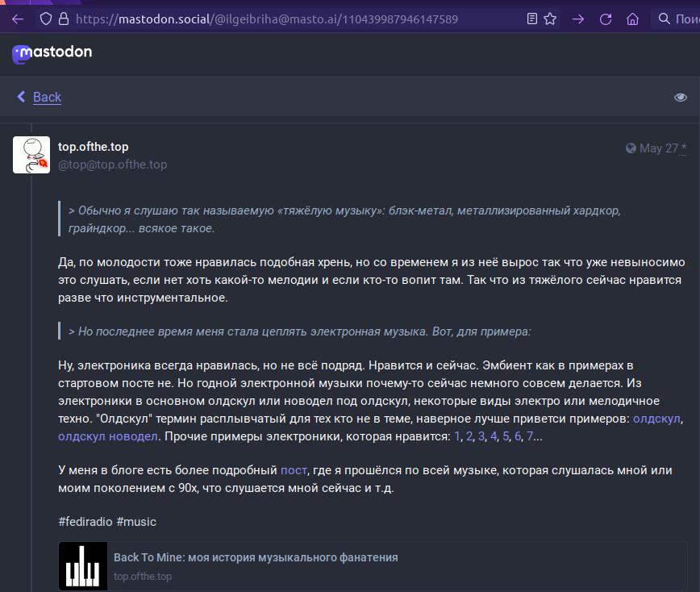Click the search magnifier icon
This screenshot has height=592, width=700.
pos(665,19)
